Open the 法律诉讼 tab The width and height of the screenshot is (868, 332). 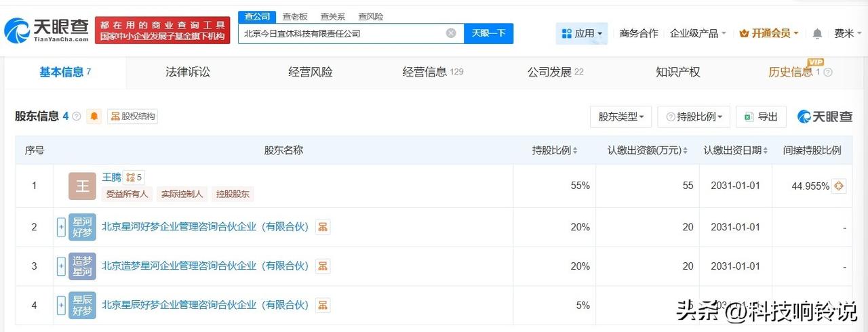point(188,72)
